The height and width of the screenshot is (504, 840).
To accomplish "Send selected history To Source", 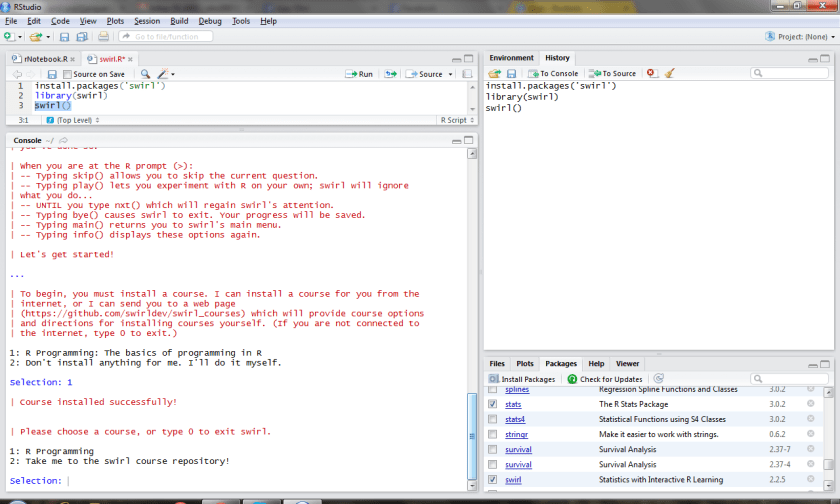I will [x=612, y=73].
